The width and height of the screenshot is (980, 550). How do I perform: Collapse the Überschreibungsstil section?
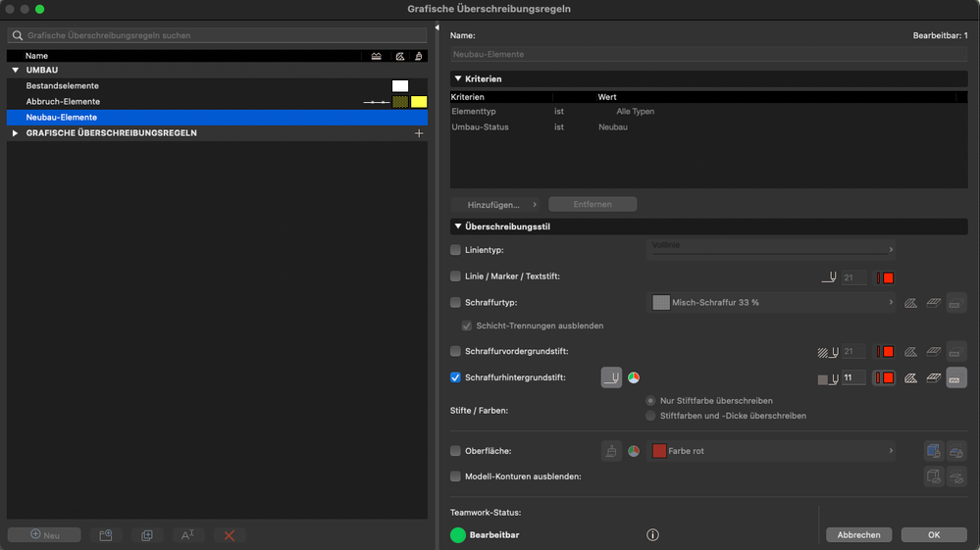(x=458, y=226)
